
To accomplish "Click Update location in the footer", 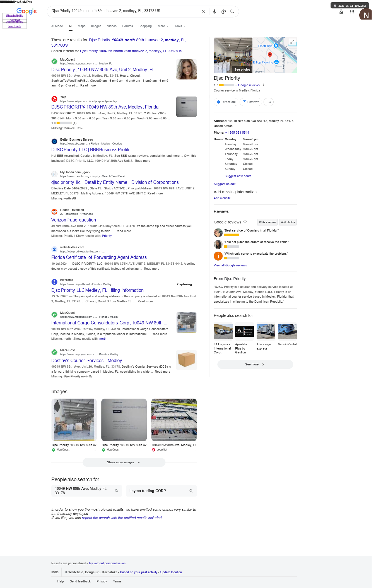I will tap(171, 572).
